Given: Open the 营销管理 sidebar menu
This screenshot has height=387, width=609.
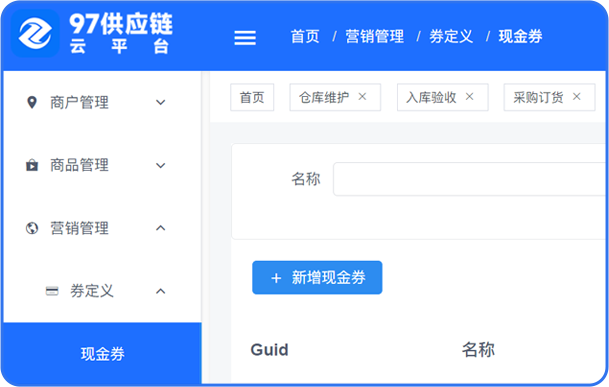Looking at the screenshot, I should tap(103, 228).
